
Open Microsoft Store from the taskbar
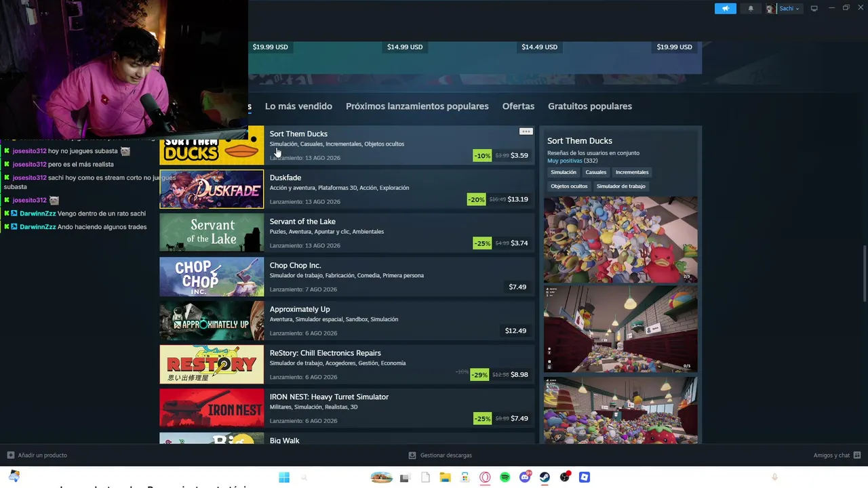pyautogui.click(x=465, y=477)
